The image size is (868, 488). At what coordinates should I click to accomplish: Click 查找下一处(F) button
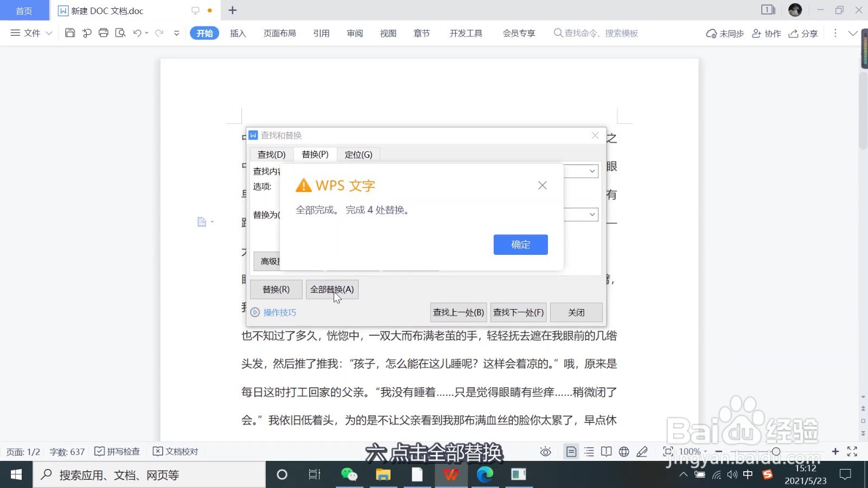pos(518,312)
